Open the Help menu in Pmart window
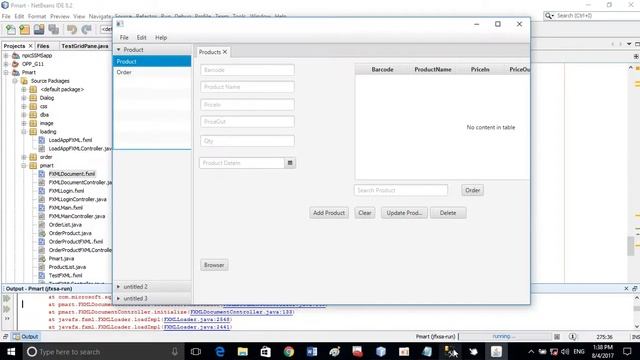Image resolution: width=640 pixels, height=360 pixels. pyautogui.click(x=161, y=38)
